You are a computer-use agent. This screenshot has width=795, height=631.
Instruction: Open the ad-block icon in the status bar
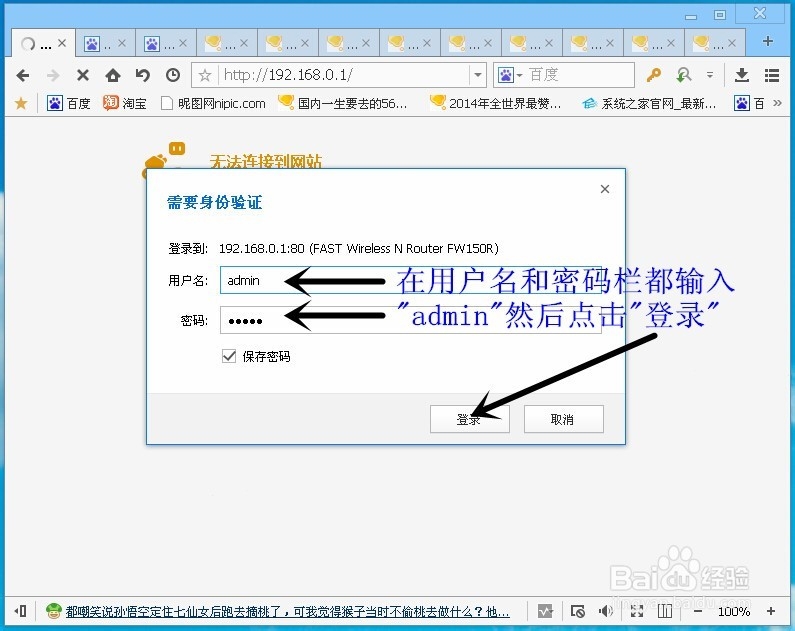pos(577,611)
